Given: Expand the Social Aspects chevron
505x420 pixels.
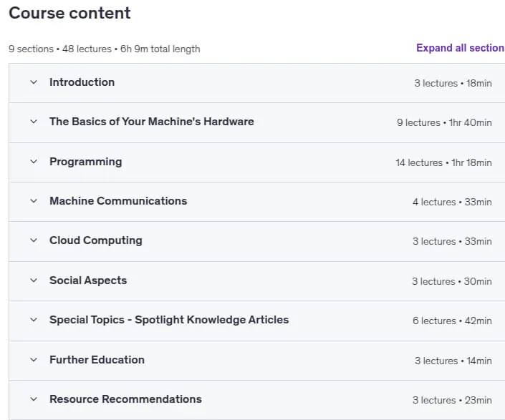Looking at the screenshot, I should pos(34,280).
